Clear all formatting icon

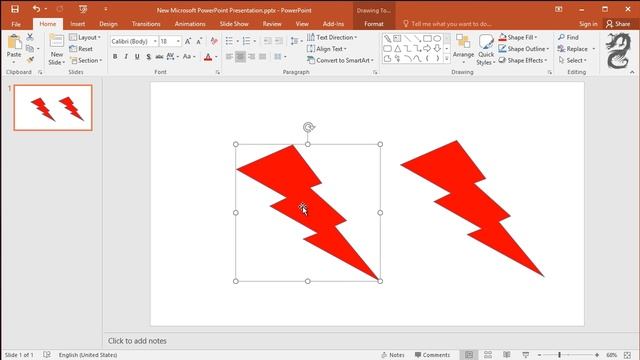214,41
